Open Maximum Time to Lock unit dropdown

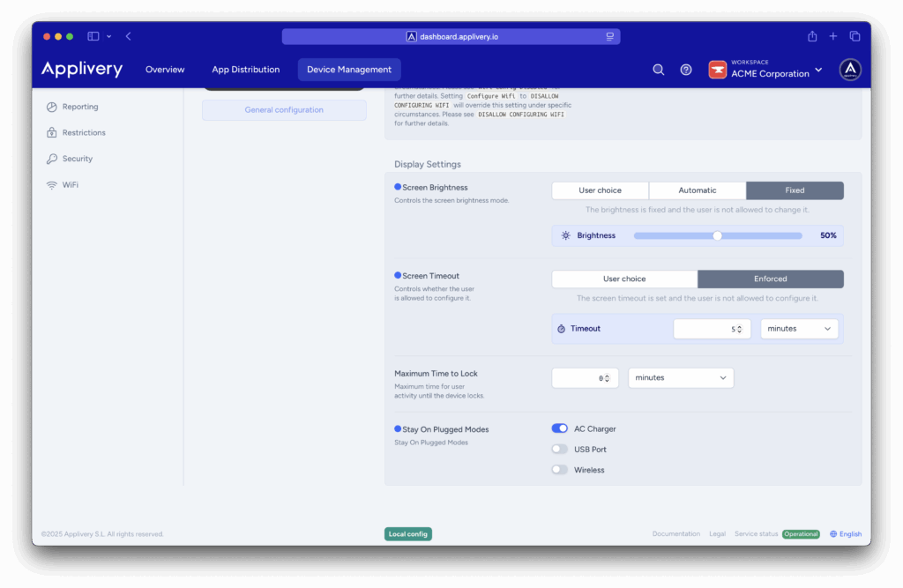[680, 377]
